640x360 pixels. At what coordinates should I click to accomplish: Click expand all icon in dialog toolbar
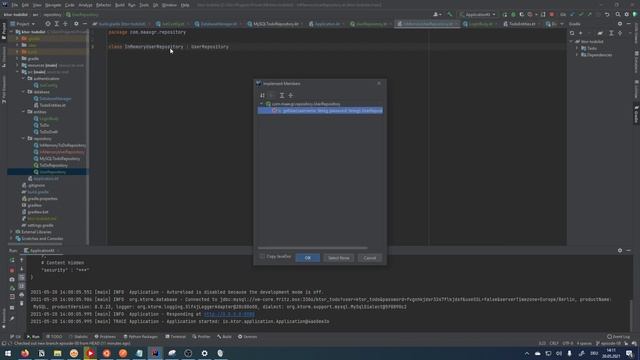282,95
